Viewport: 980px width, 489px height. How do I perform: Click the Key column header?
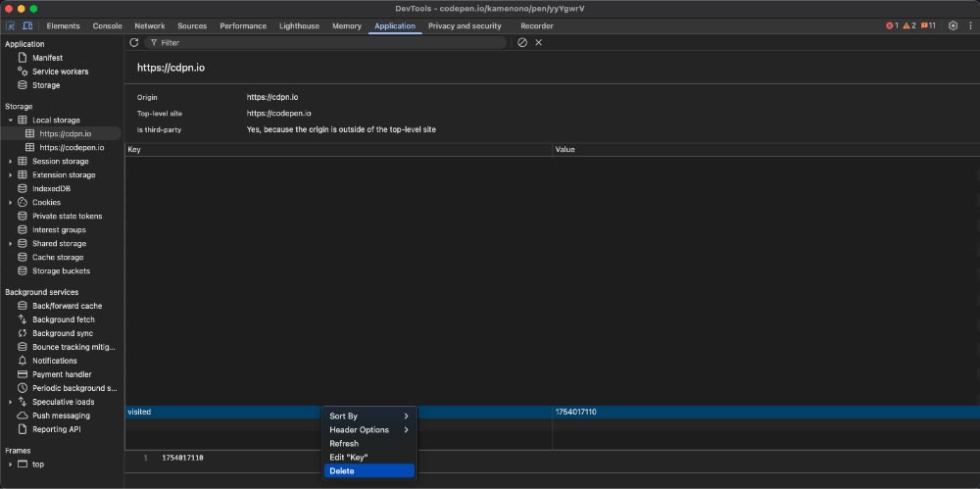(338, 150)
